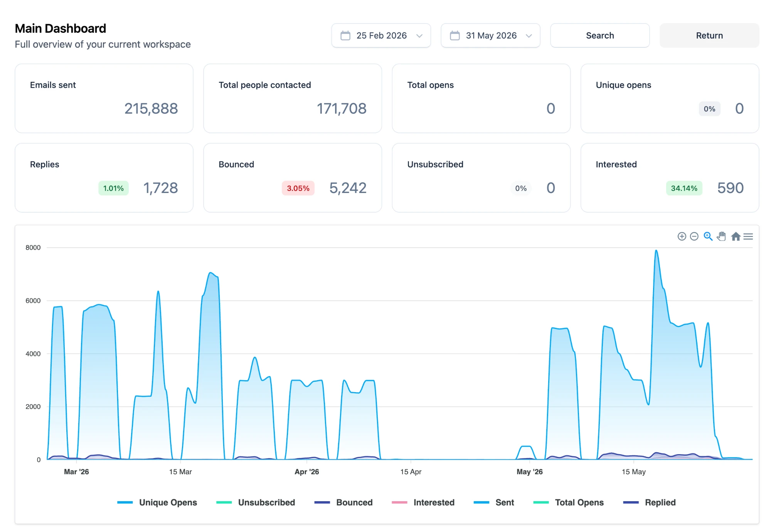Image resolution: width=771 pixels, height=532 pixels.
Task: Click the Bounced 3.05% red badge
Action: click(298, 188)
